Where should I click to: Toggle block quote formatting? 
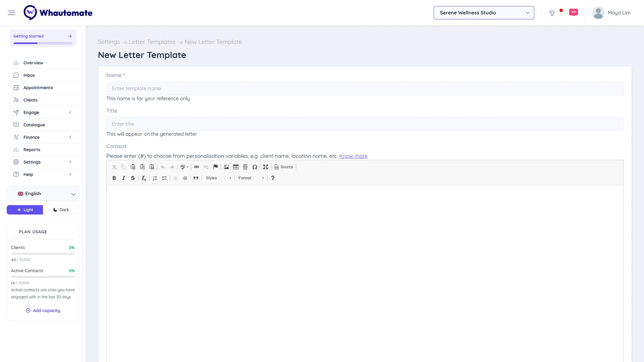196,178
